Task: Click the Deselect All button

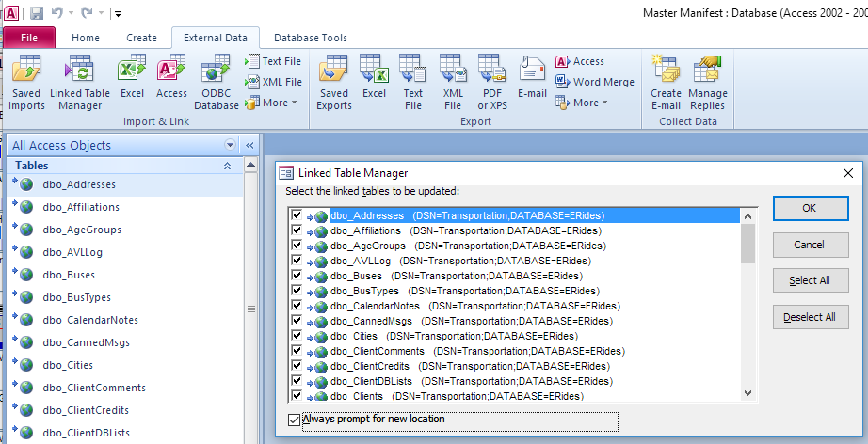Action: 811,317
